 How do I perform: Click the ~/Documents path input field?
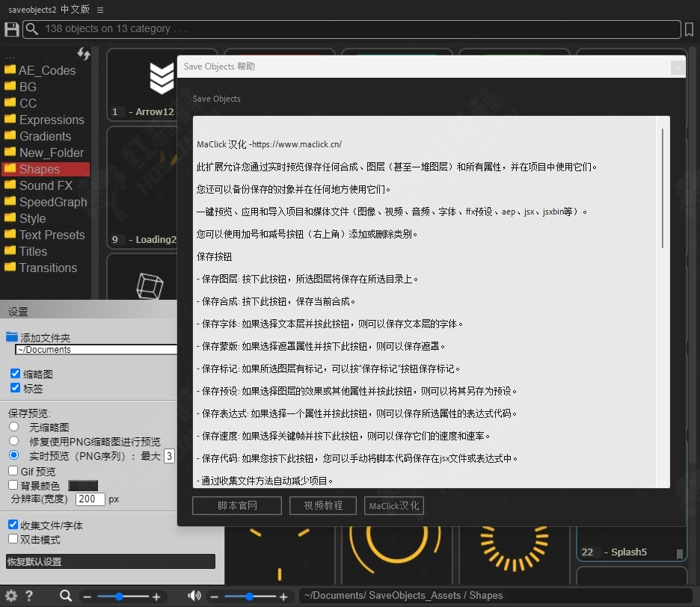(x=96, y=349)
